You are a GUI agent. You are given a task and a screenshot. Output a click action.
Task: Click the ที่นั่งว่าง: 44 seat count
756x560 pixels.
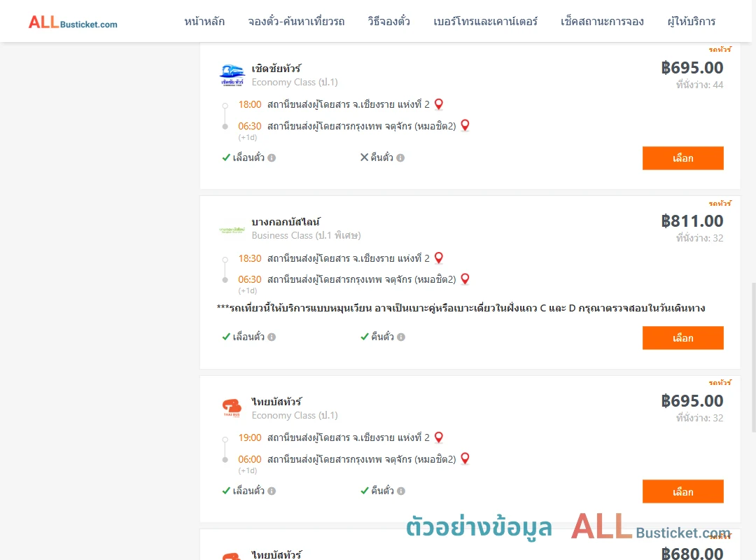(x=699, y=85)
